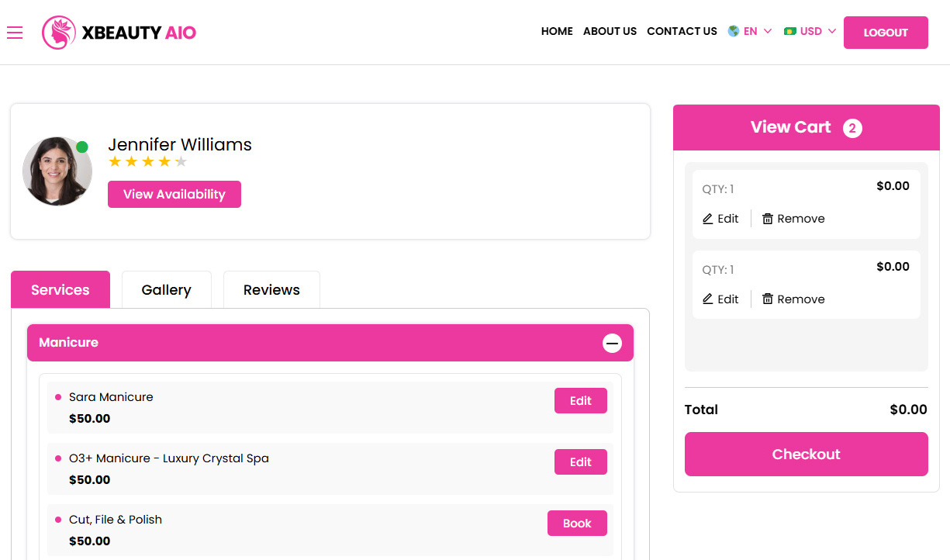Click Jennifer Williams' star rating

click(147, 161)
